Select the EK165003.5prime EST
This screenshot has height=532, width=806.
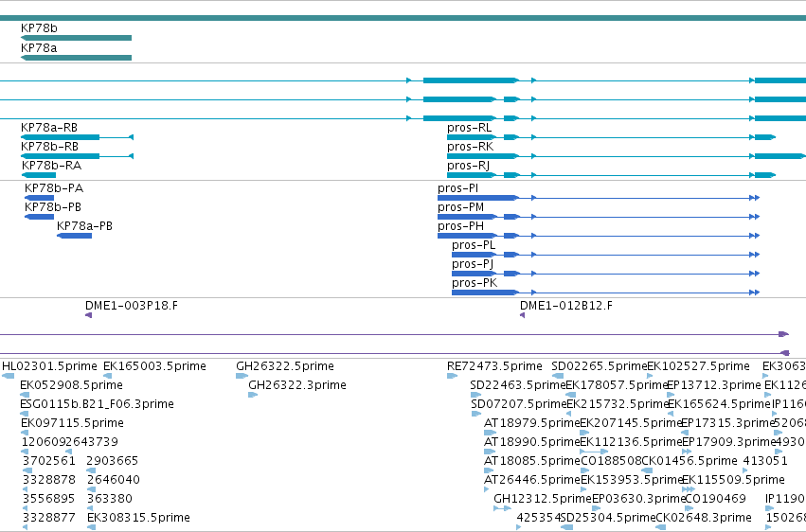tap(107, 376)
